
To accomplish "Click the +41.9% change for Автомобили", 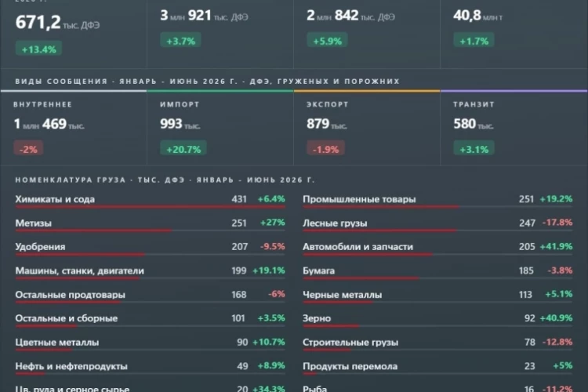I will [556, 246].
